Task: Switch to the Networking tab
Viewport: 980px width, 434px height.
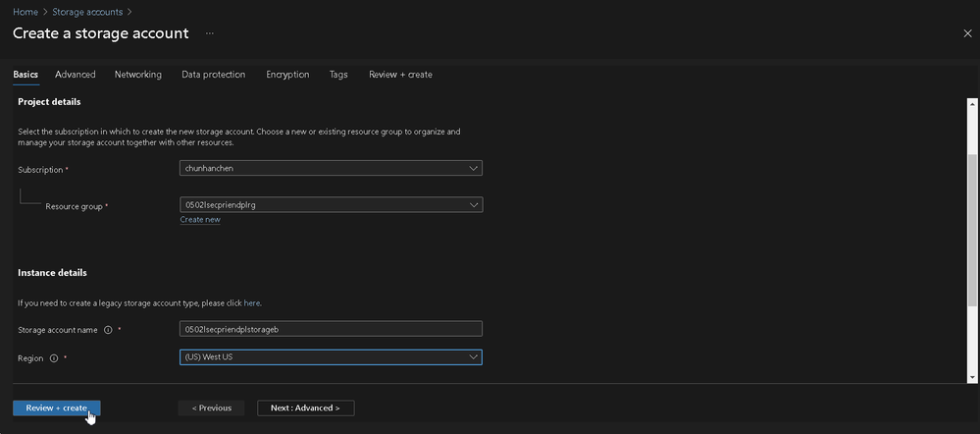Action: pos(138,75)
